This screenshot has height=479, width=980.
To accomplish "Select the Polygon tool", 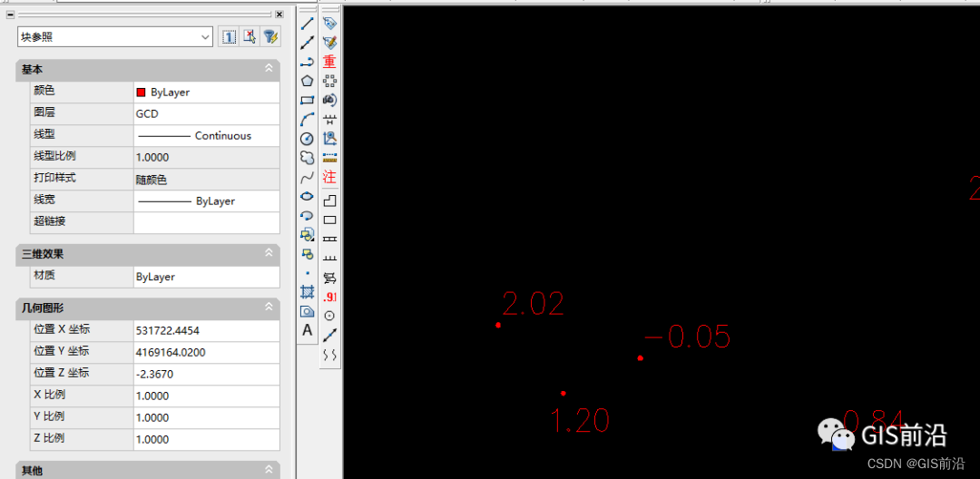I will (307, 81).
